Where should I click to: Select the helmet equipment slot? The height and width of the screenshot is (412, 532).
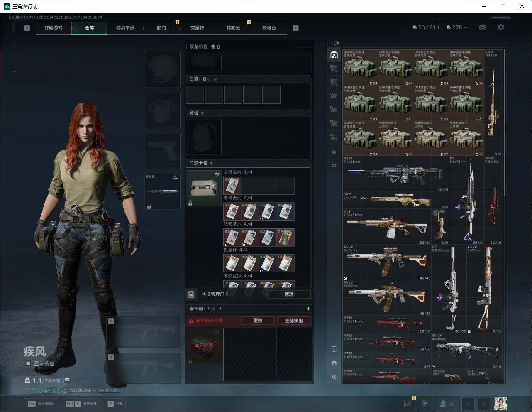point(162,69)
